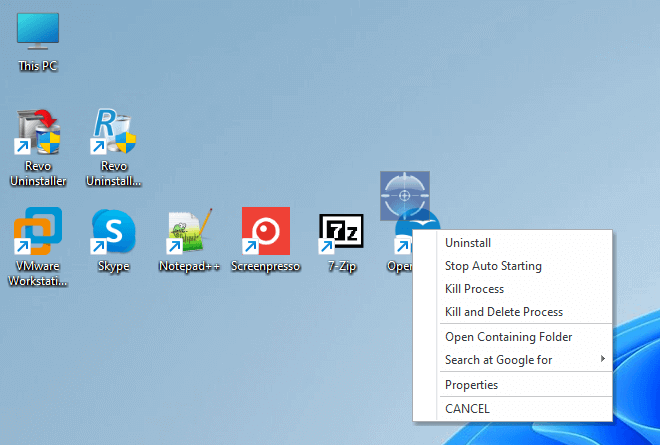Select the This PC desktop icon

point(38,32)
